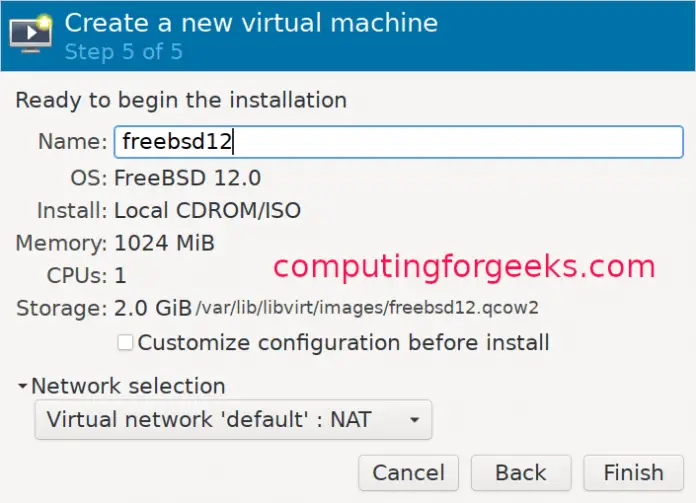The height and width of the screenshot is (503, 696).
Task: Click the 'Local CDROM/ISO' install value
Action: (x=207, y=210)
